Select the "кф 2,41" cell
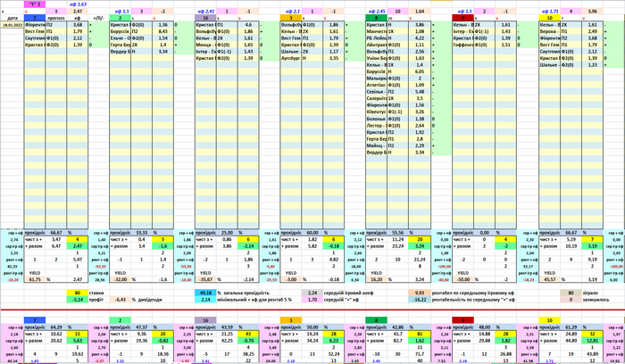This screenshot has width=625, height=364. point(205,11)
